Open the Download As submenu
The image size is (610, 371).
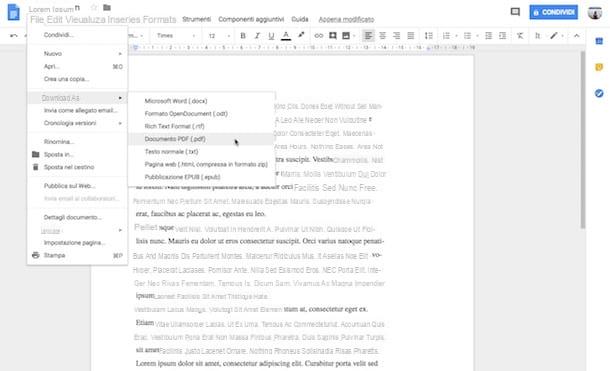(x=77, y=98)
